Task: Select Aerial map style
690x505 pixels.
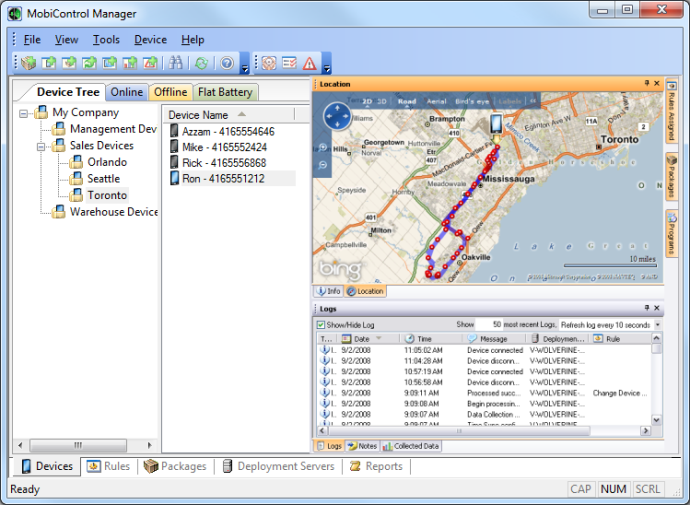Action: pos(437,101)
